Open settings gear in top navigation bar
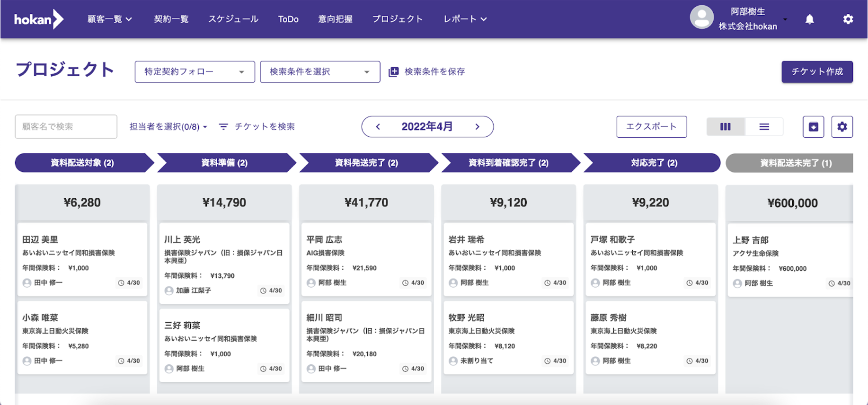Screen dimensions: 868x405 point(848,19)
